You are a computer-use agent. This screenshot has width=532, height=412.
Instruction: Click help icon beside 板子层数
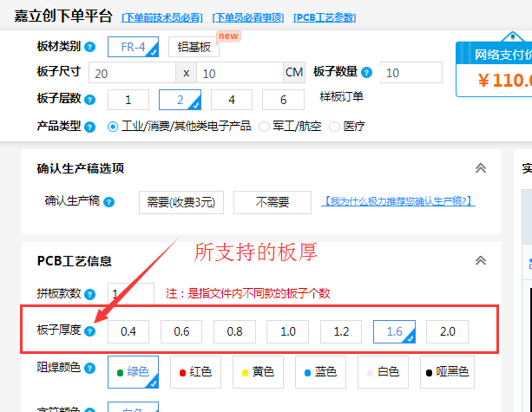tap(89, 100)
